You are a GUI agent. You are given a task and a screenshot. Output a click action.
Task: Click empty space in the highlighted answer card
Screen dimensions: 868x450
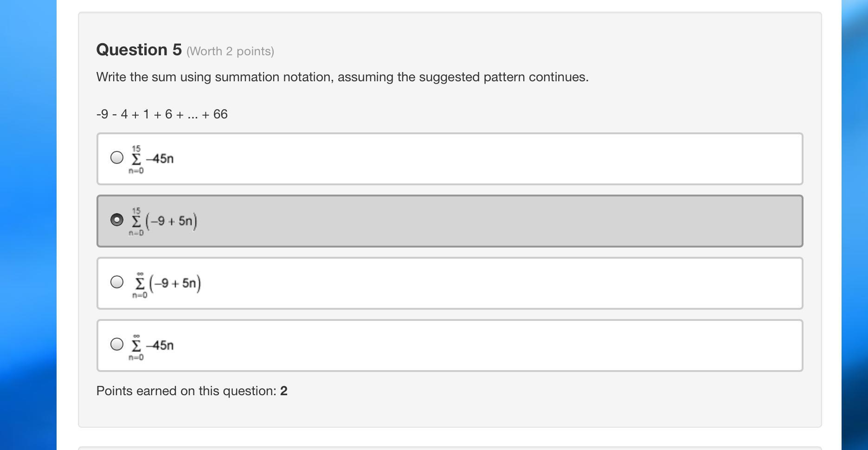[x=464, y=221]
